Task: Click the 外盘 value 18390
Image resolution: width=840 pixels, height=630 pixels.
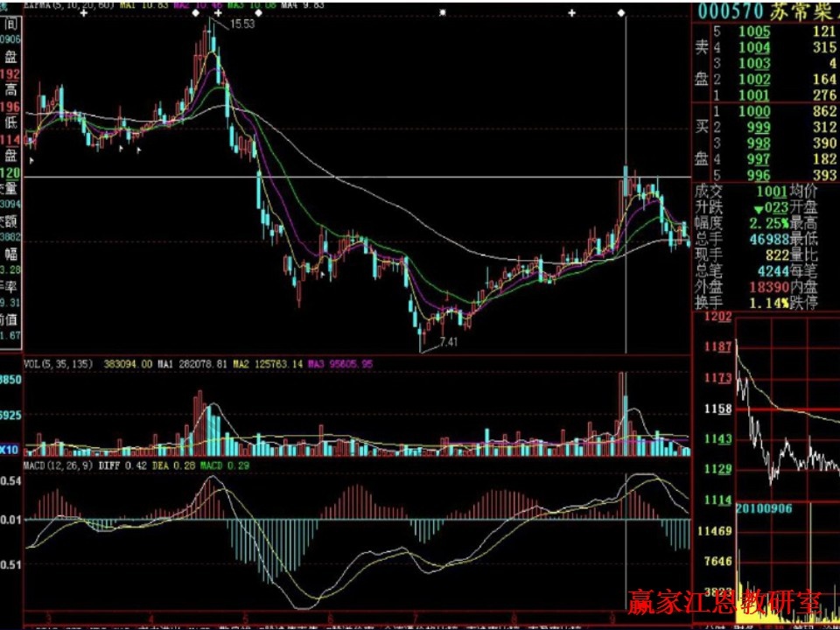Action: click(769, 287)
